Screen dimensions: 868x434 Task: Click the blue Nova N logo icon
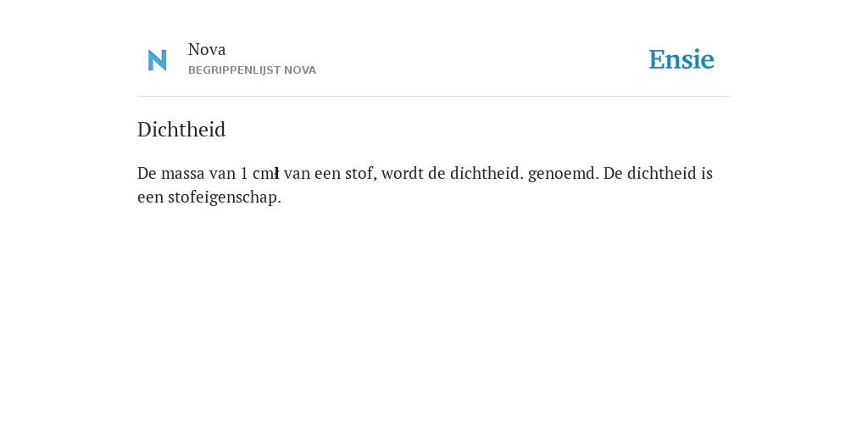[157, 60]
